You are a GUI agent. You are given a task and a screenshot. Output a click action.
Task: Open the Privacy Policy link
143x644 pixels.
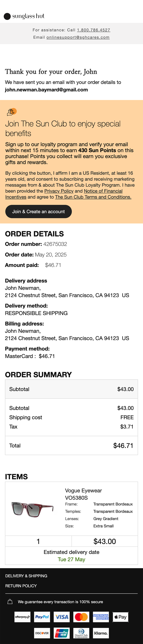[x=59, y=191]
